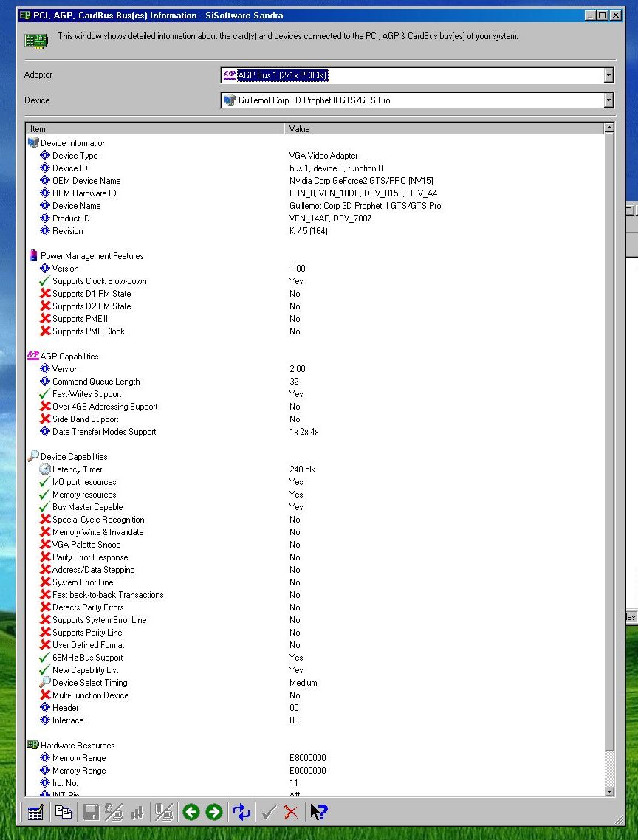The width and height of the screenshot is (638, 840).
Task: Click the E0000000 memory range value
Action: (308, 771)
